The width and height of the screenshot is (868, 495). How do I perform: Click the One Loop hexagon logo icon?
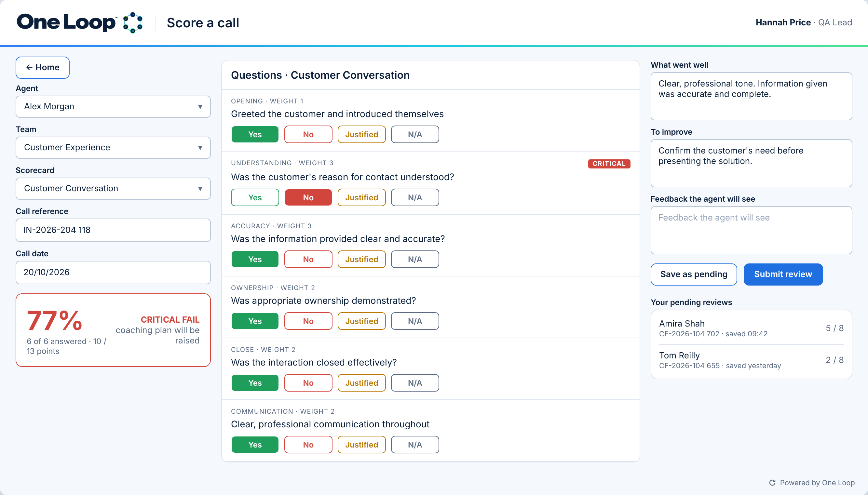133,22
